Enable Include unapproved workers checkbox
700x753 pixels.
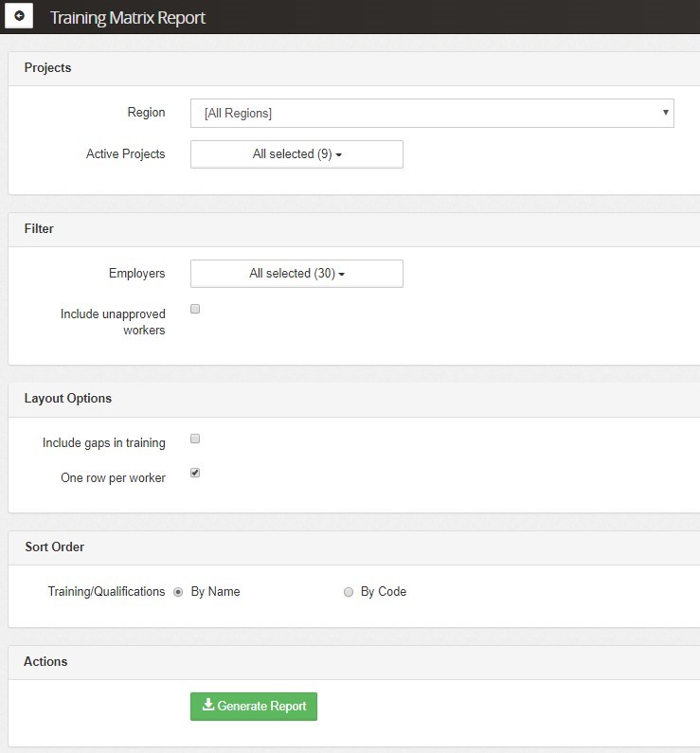point(195,309)
